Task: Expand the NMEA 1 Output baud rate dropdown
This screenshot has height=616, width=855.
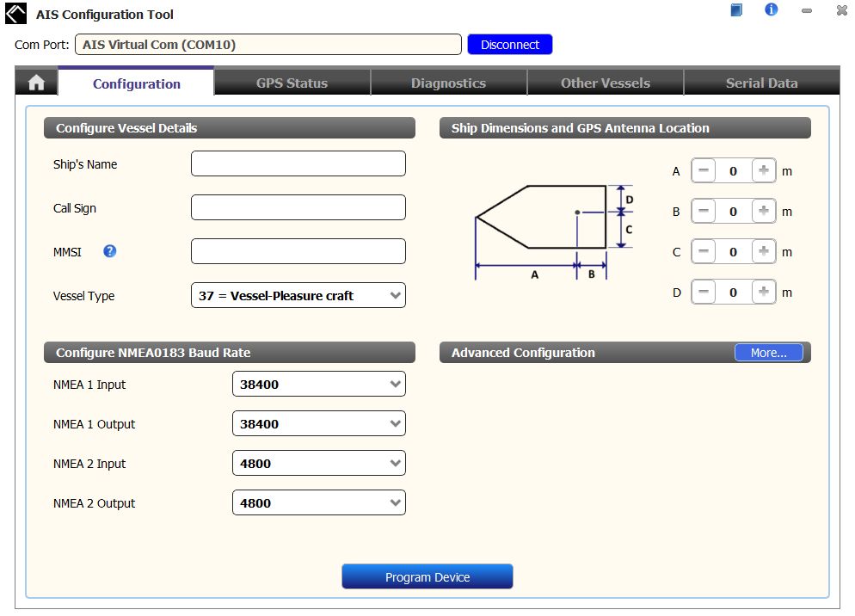Action: tap(318, 423)
